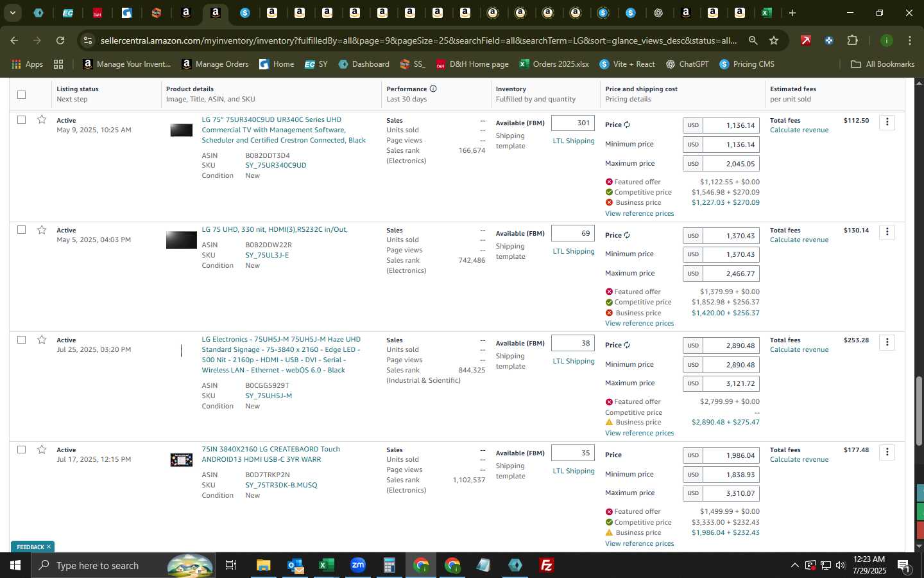The image size is (924, 578).
Task: Open the Zoom app on the taskbar
Action: tap(357, 565)
